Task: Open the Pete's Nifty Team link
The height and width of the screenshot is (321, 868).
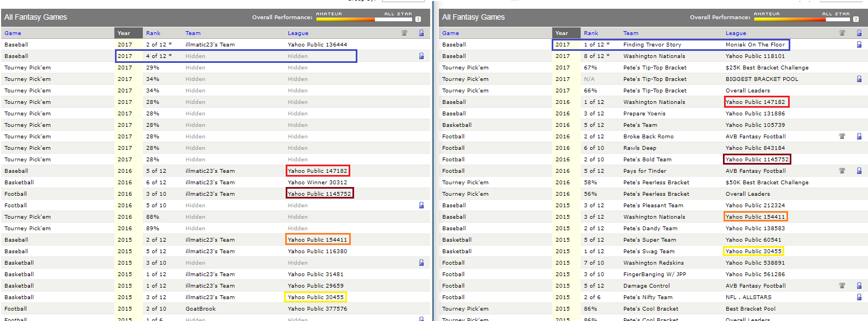Action: [x=648, y=297]
